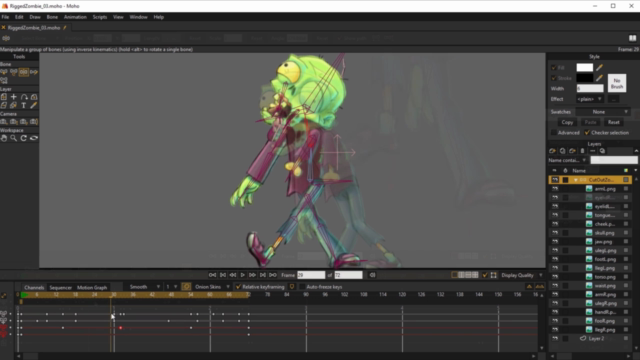Viewport: 640px width, 360px height.
Task: Select the Track Camera tool
Action: (4, 122)
